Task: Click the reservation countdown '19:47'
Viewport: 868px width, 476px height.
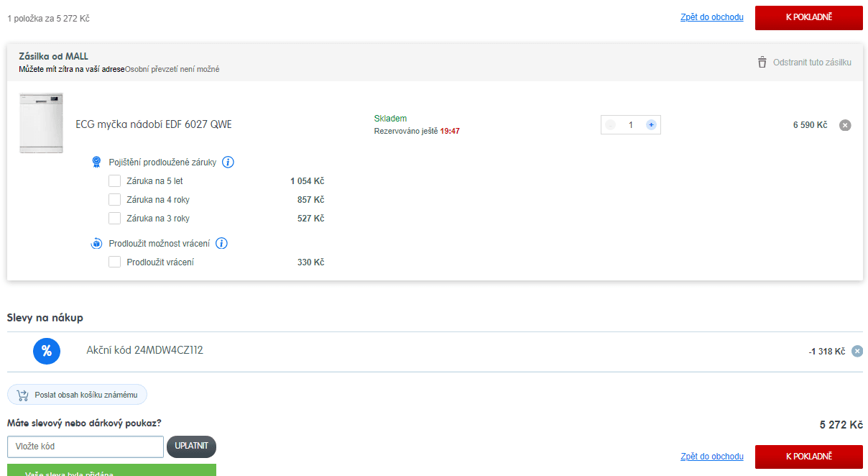Action: pos(450,131)
